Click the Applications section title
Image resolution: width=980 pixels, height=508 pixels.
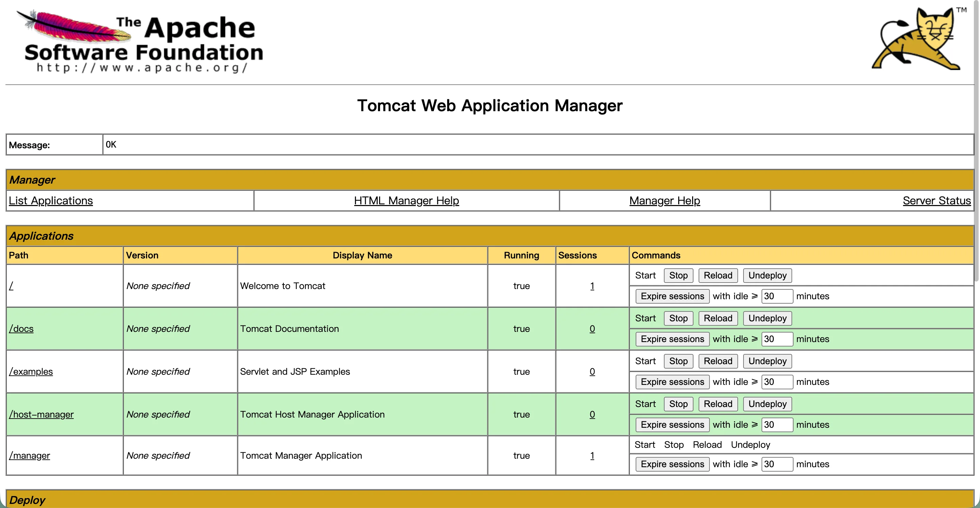click(x=41, y=236)
